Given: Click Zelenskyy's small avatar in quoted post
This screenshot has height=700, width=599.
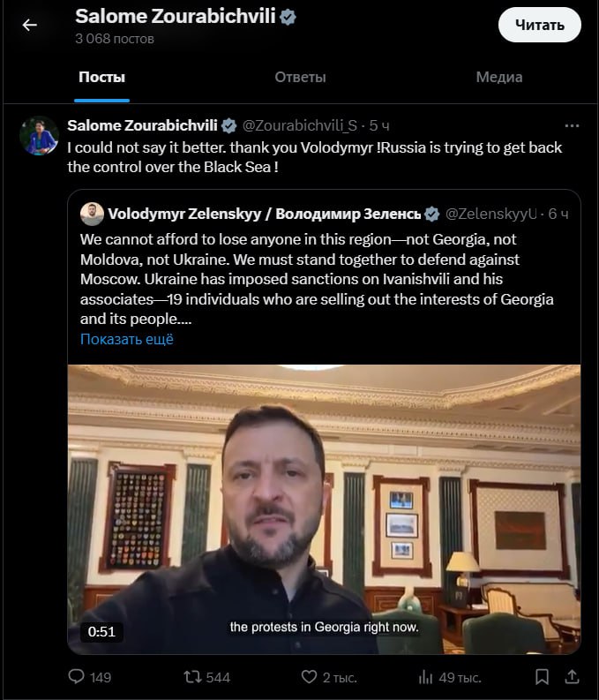Looking at the screenshot, I should tap(92, 214).
